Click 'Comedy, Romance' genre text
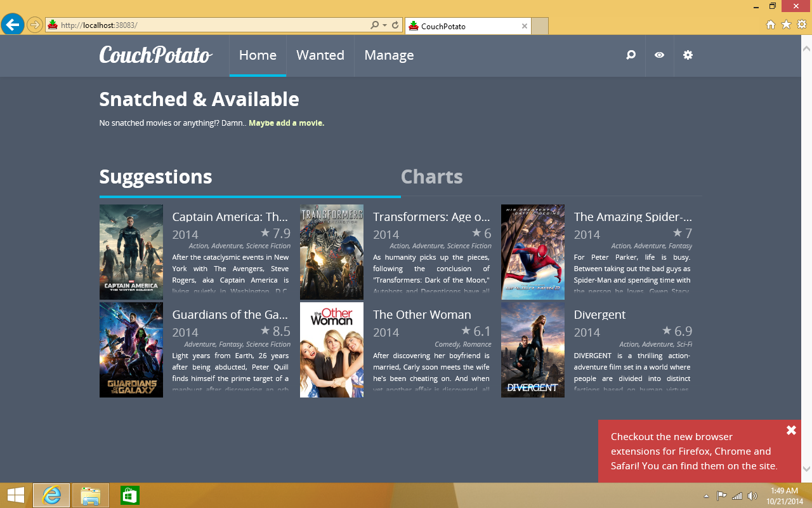The image size is (812, 508). [x=463, y=344]
